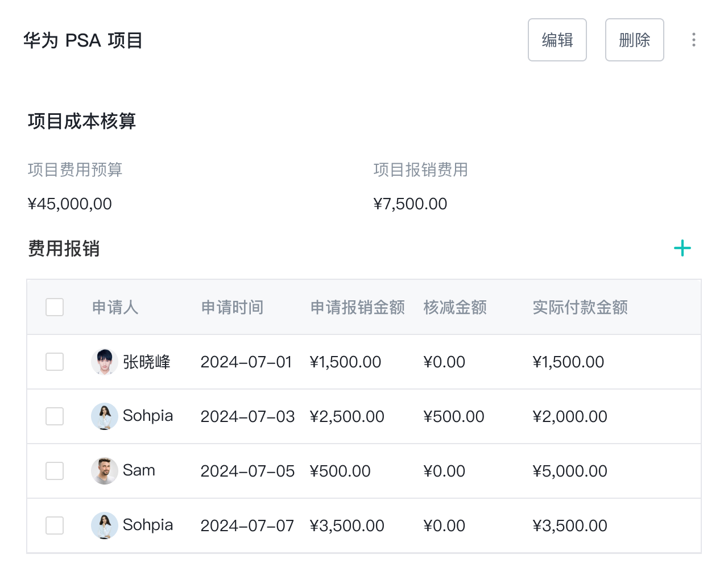The height and width of the screenshot is (571, 728).
Task: Click Sam's avatar picture
Action: point(104,471)
